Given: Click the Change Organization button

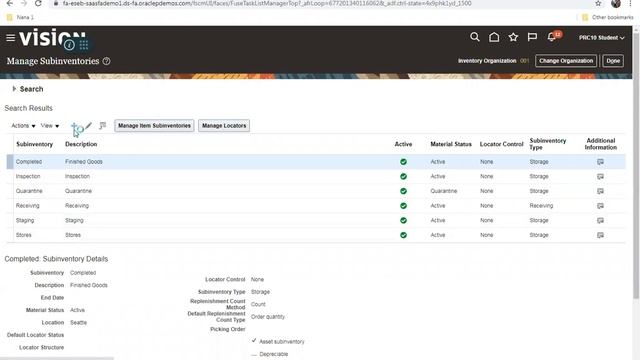Looking at the screenshot, I should click(566, 61).
